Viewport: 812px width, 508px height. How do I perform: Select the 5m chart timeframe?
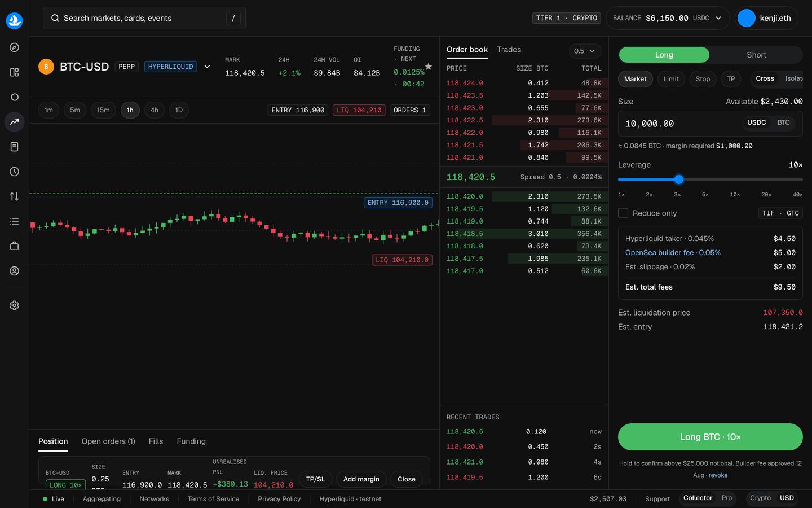coord(75,110)
